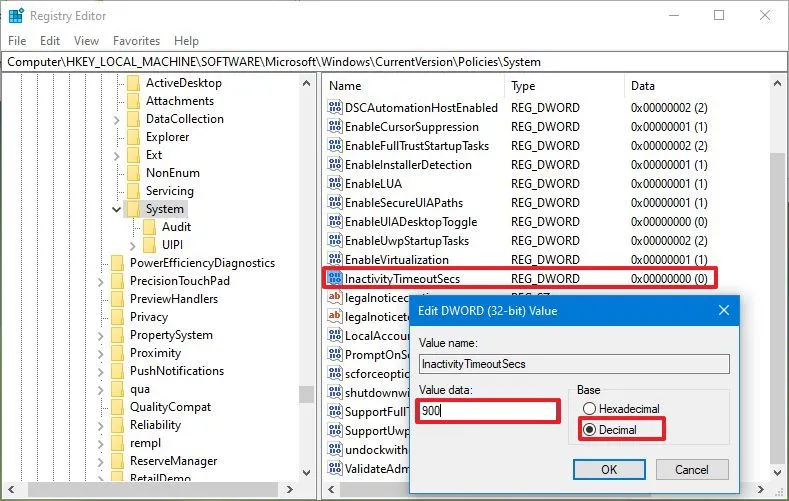Screen dimensions: 789x501
Task: Click the EnableUwpStartupTasks value icon
Action: click(335, 240)
